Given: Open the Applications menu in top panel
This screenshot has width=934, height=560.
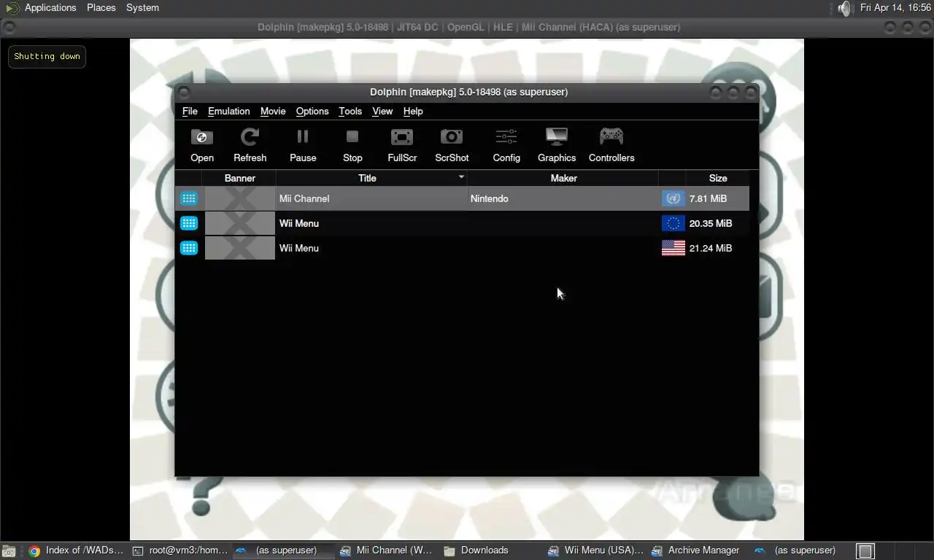Looking at the screenshot, I should 50,7.
